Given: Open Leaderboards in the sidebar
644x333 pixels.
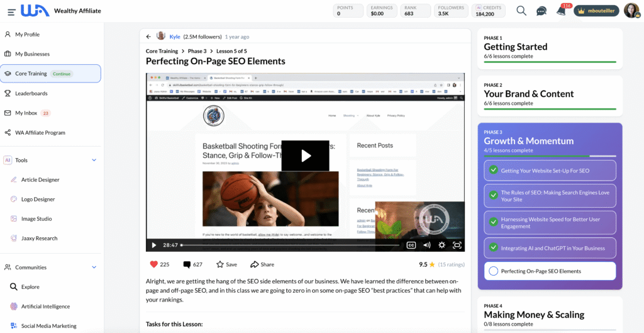Looking at the screenshot, I should coord(31,93).
